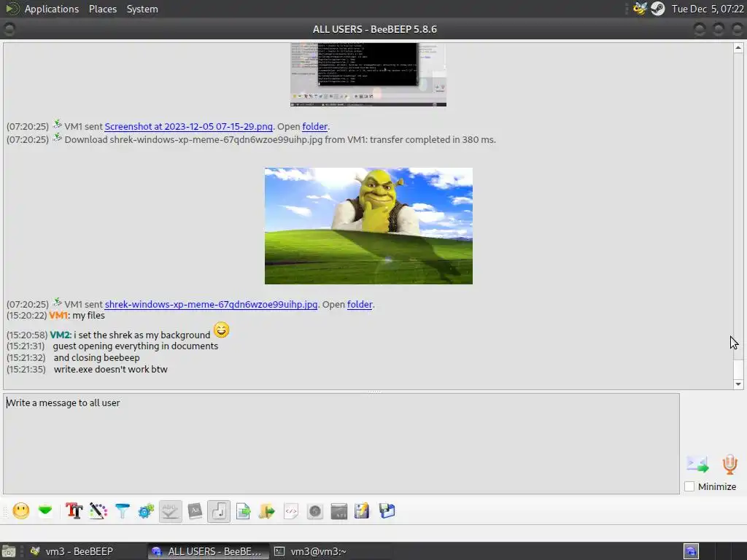Click the Steam tray icon
747x560 pixels.
(658, 9)
